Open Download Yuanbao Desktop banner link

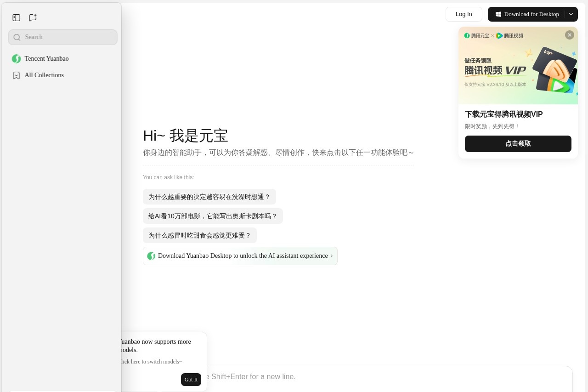point(240,256)
